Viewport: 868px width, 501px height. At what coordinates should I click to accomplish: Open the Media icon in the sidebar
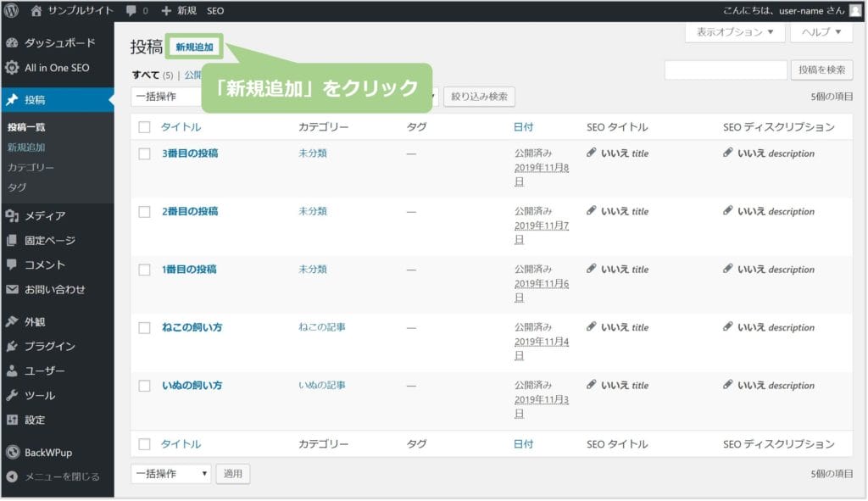(x=12, y=216)
